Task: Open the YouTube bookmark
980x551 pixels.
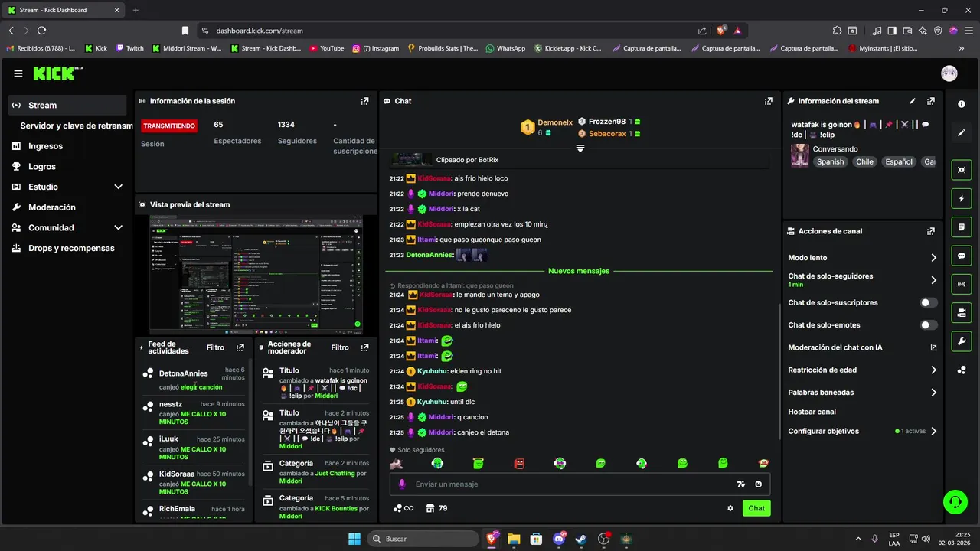Action: tap(327, 48)
